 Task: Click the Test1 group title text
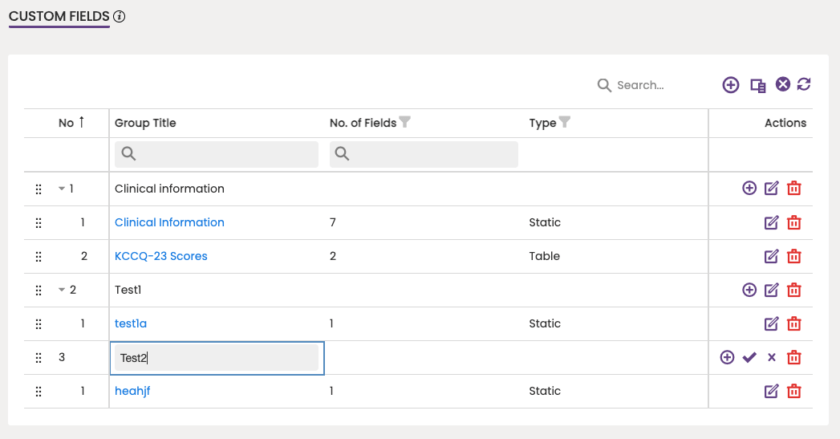point(128,290)
